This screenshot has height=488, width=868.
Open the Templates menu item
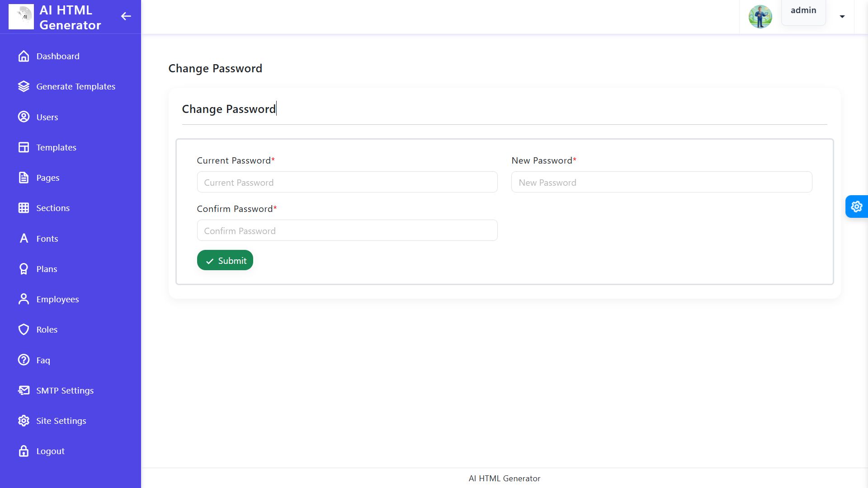[x=56, y=147]
